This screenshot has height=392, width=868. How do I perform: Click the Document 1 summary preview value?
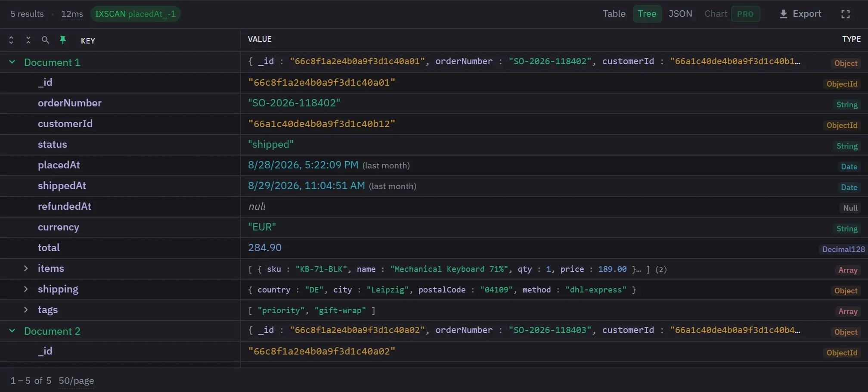(524, 62)
